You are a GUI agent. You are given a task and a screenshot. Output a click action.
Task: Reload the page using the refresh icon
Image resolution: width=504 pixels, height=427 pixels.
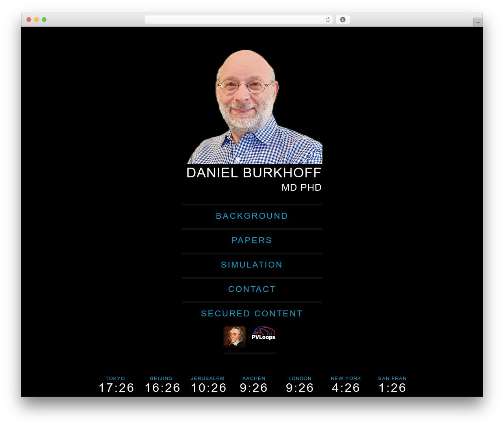(328, 20)
